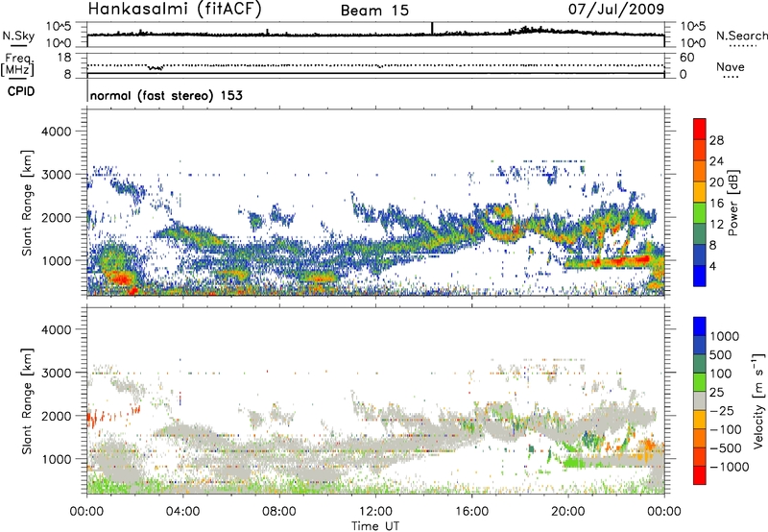Click the 'N.Sky' axis label
Viewport: 768px width, 532px height.
click(18, 36)
